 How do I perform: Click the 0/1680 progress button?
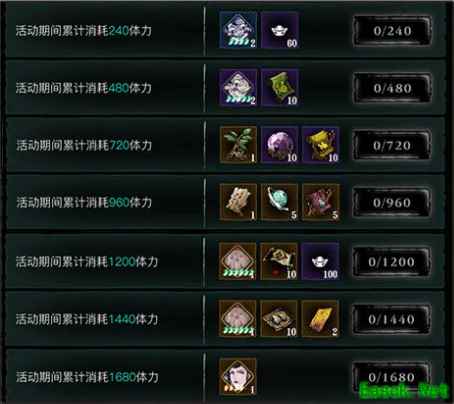[x=391, y=377]
